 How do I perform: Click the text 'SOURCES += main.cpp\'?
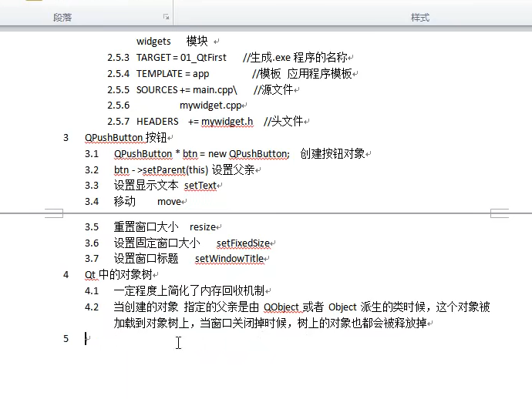pyautogui.click(x=187, y=90)
